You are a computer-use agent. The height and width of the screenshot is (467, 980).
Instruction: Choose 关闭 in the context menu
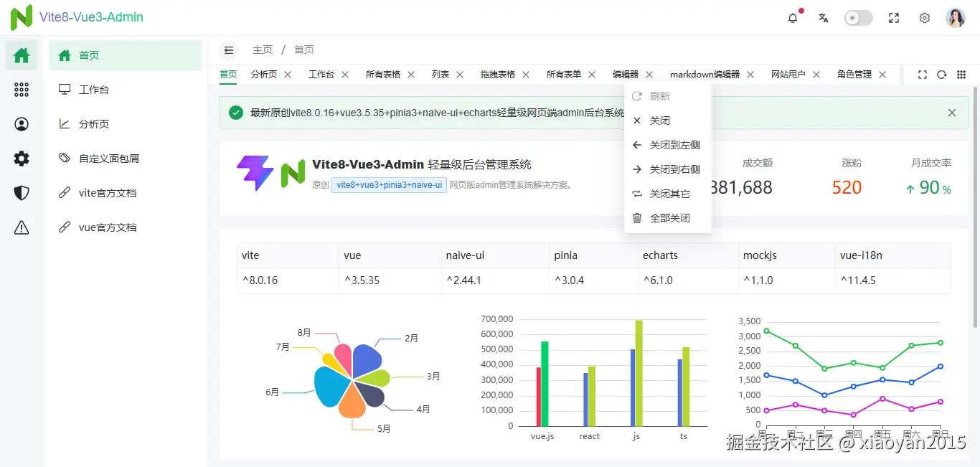tap(668, 121)
